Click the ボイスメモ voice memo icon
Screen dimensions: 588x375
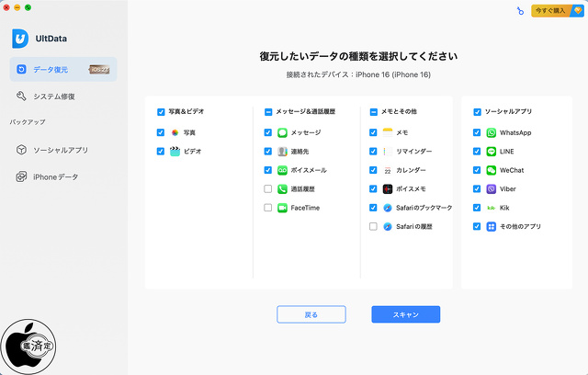[388, 189]
